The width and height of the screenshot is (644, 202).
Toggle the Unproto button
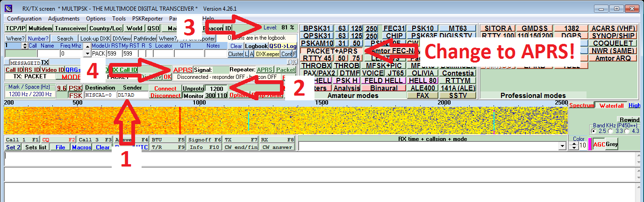pos(193,88)
